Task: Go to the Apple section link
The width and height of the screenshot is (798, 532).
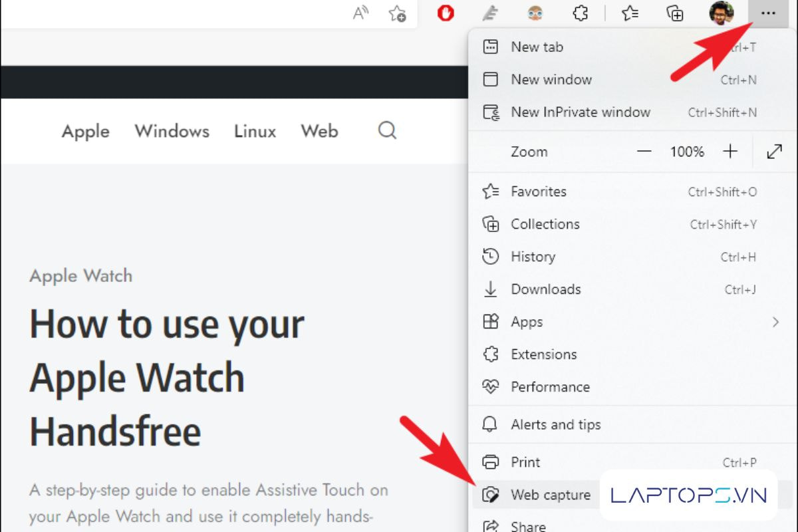Action: point(86,132)
